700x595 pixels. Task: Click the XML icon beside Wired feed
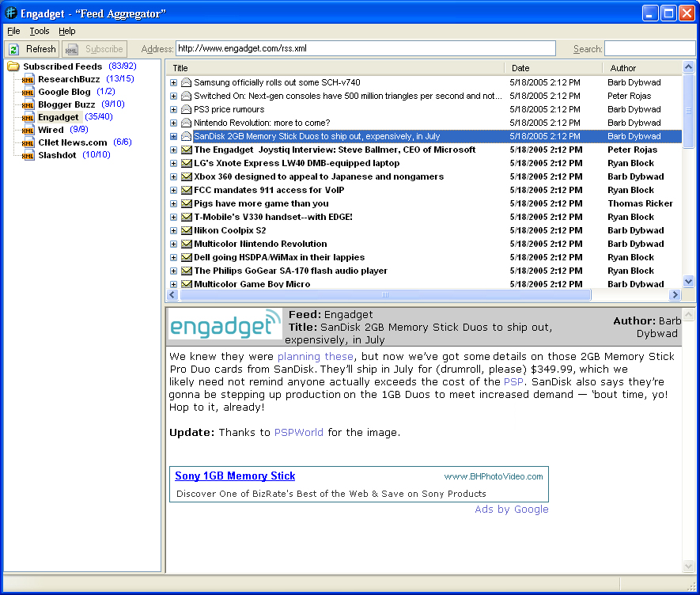[28, 130]
